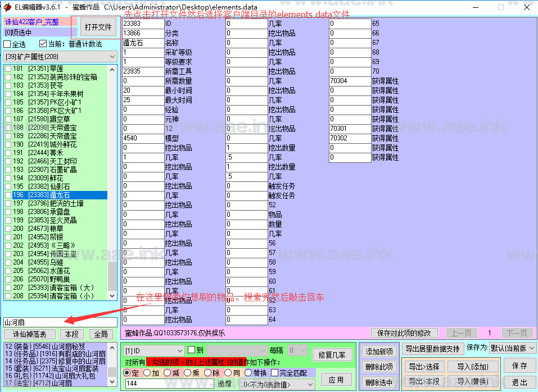The height and width of the screenshot is (392, 538).
Task: Click the 删除此项 button
Action: point(379,367)
